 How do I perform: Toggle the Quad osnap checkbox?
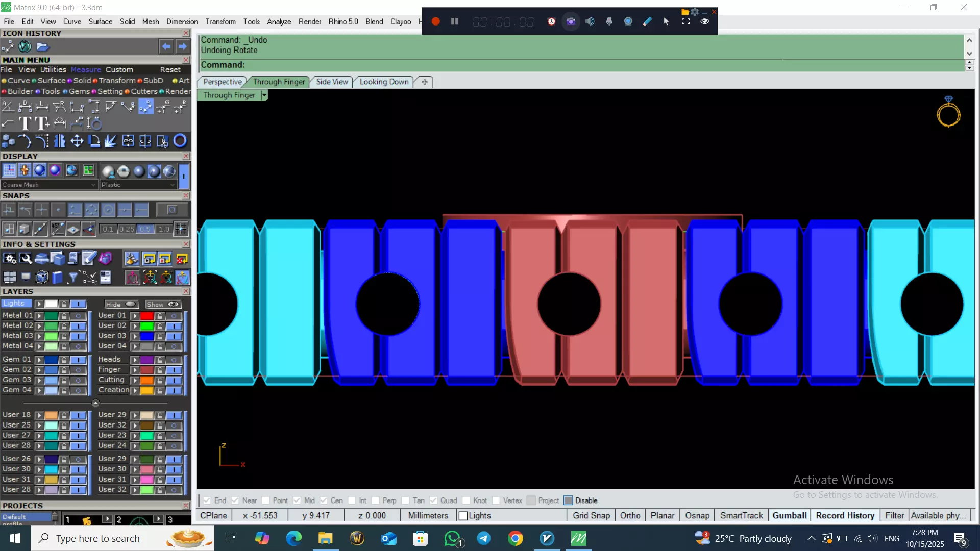coord(433,500)
